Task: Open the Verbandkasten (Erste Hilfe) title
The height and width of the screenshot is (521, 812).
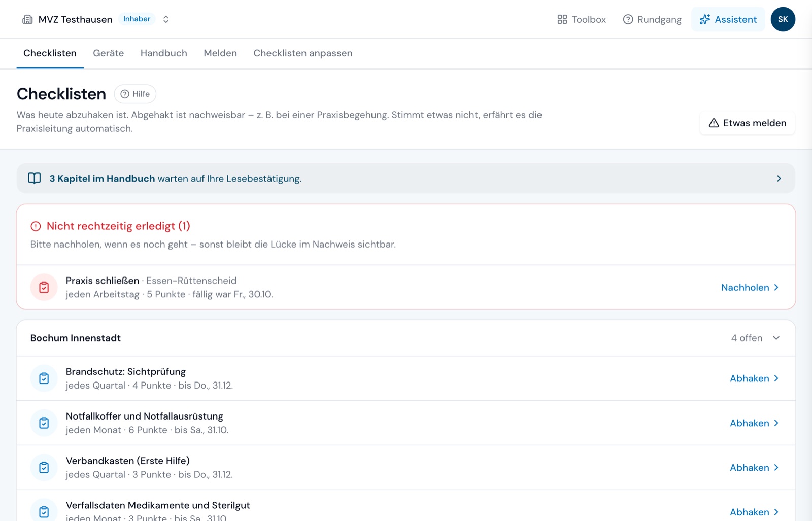Action: (x=128, y=461)
